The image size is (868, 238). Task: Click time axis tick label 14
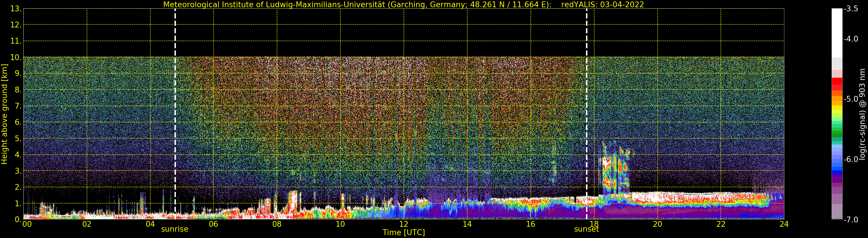point(467,224)
